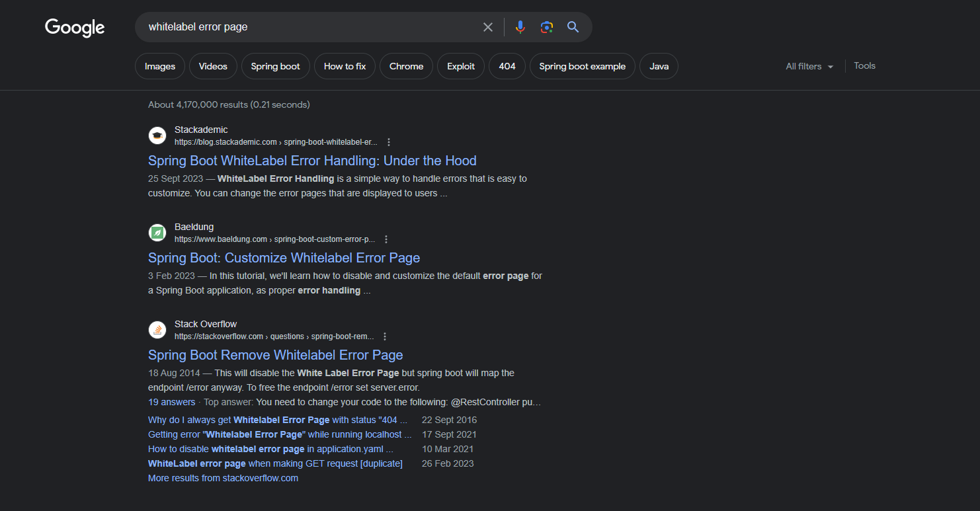Screen dimensions: 980x511
Task: Open Google Lens image search icon
Action: point(546,27)
